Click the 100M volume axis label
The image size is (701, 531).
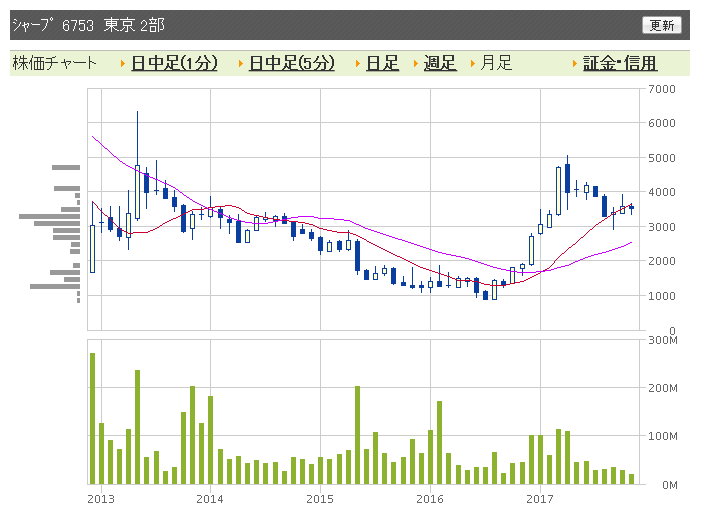pyautogui.click(x=663, y=436)
